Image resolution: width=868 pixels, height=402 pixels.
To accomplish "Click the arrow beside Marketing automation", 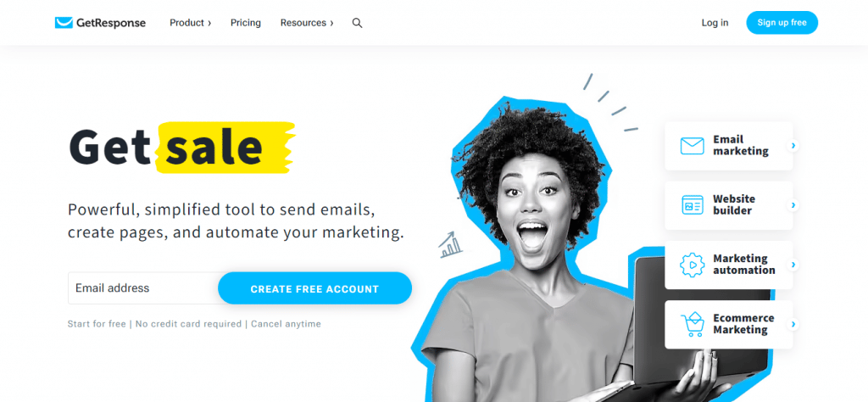I will click(x=793, y=265).
